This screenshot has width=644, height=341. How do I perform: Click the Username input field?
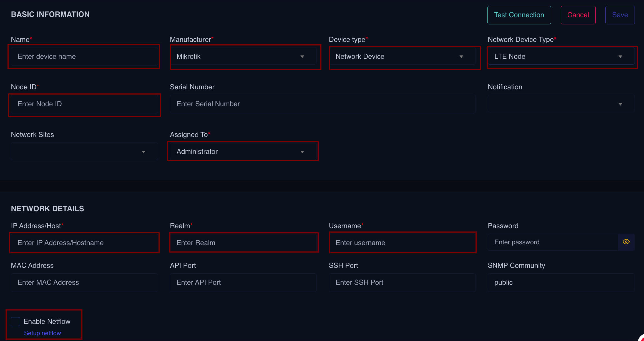coord(402,243)
